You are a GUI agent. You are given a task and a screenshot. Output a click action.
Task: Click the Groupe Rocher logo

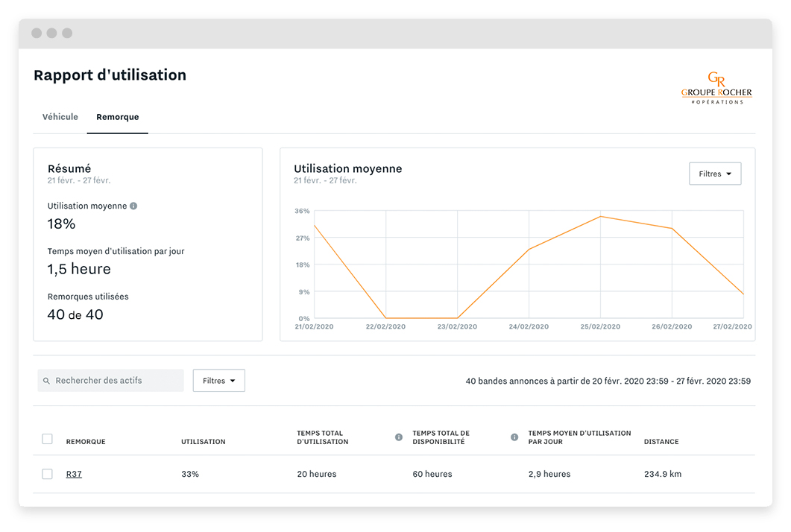[716, 88]
